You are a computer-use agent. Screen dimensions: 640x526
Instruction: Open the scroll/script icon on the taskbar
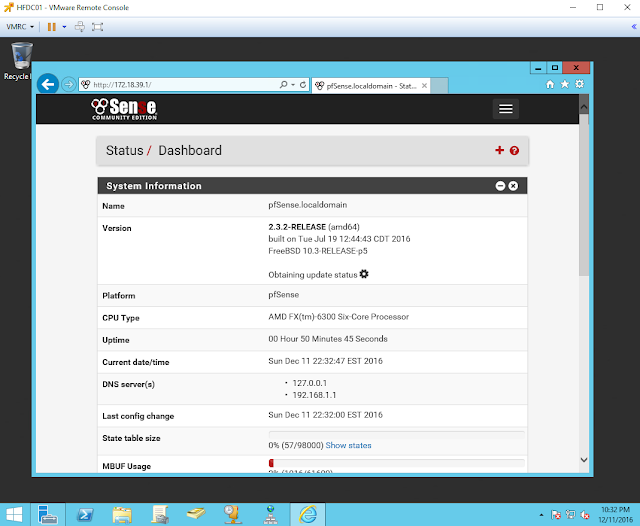pyautogui.click(x=160, y=514)
